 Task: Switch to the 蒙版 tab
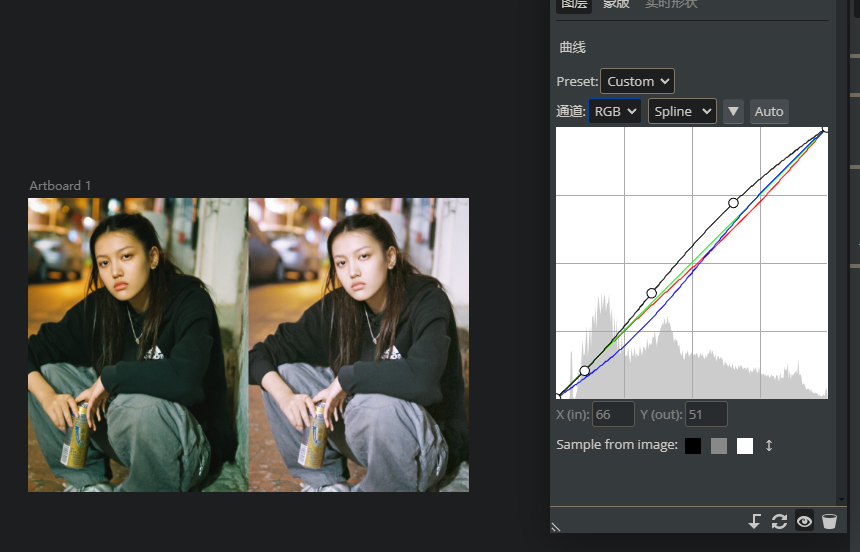pyautogui.click(x=616, y=4)
